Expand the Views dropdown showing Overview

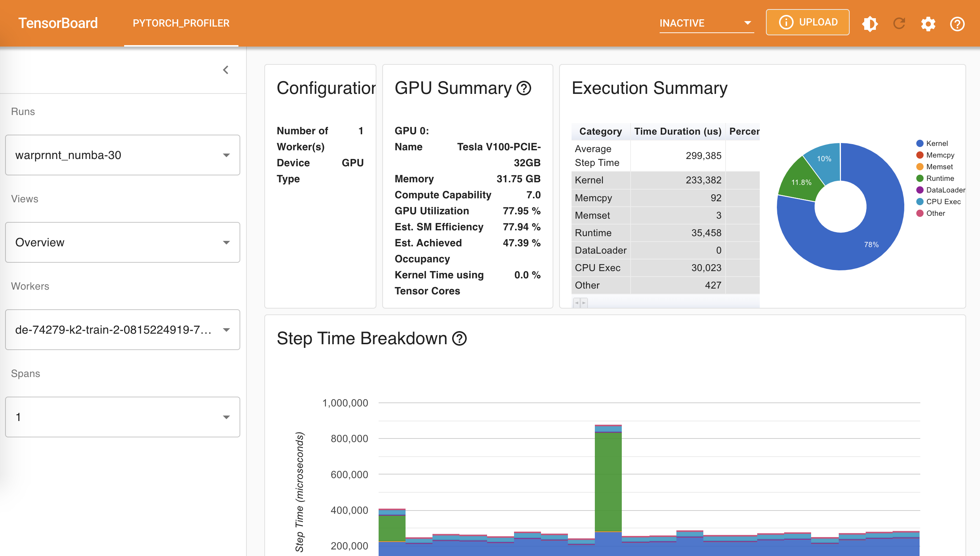pyautogui.click(x=123, y=242)
